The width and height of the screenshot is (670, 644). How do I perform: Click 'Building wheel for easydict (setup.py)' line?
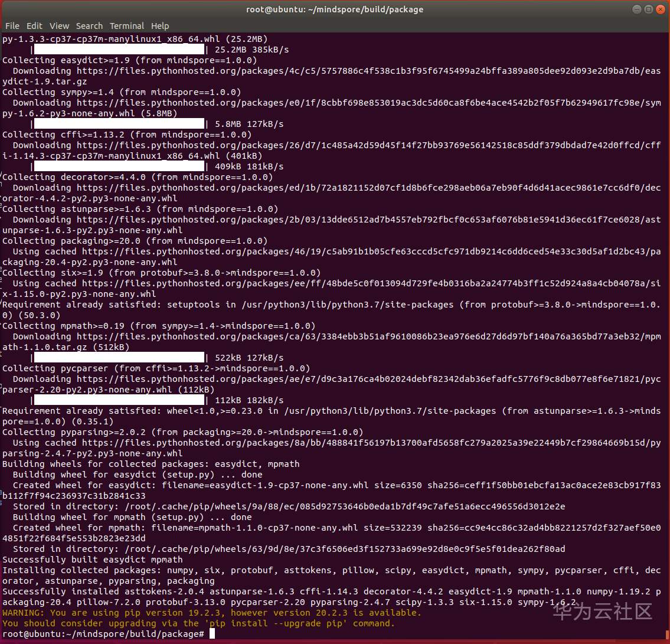pyautogui.click(x=138, y=475)
